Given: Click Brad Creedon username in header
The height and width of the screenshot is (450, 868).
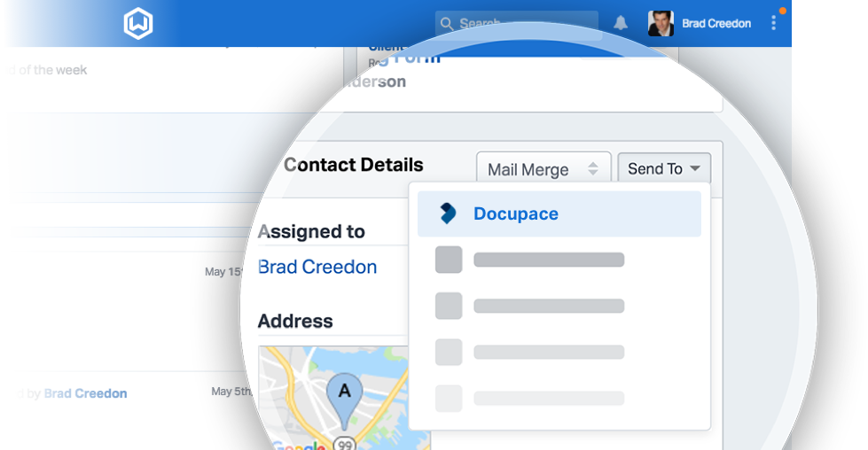Looking at the screenshot, I should [x=716, y=24].
